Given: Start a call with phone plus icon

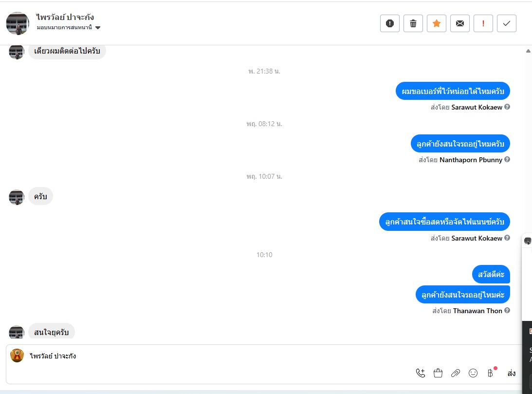Looking at the screenshot, I should [x=421, y=373].
